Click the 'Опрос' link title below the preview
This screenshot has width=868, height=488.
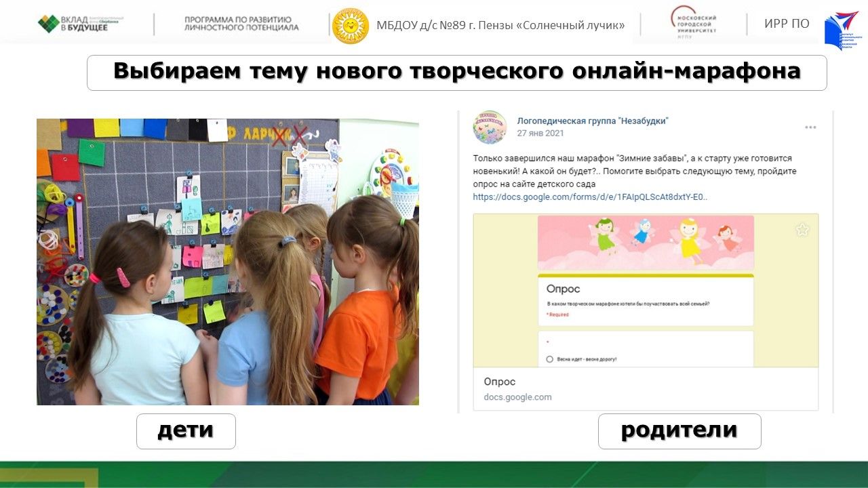(x=500, y=382)
